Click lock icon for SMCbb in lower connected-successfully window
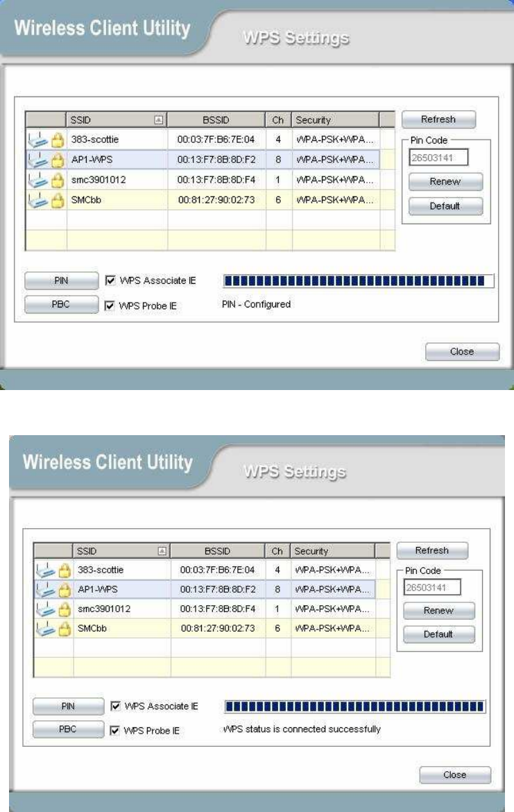514x812 pixels. (65, 629)
